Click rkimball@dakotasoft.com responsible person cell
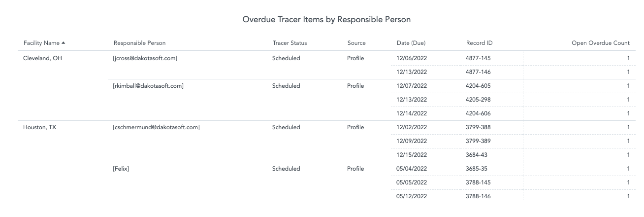The height and width of the screenshot is (217, 644). click(148, 86)
